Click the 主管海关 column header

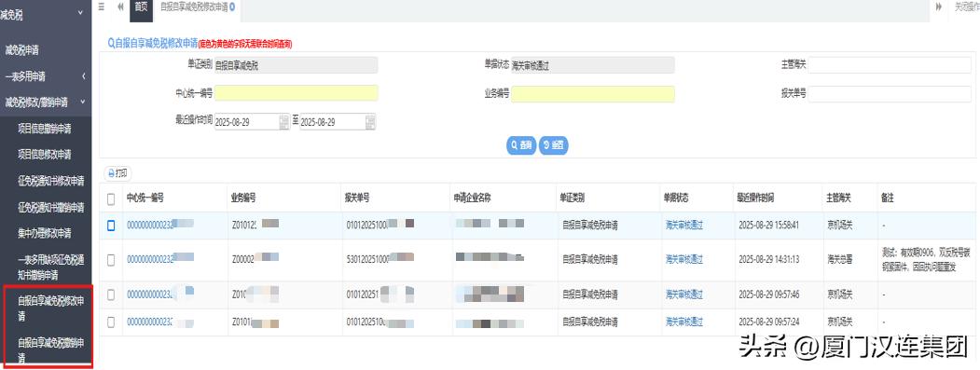pyautogui.click(x=839, y=199)
